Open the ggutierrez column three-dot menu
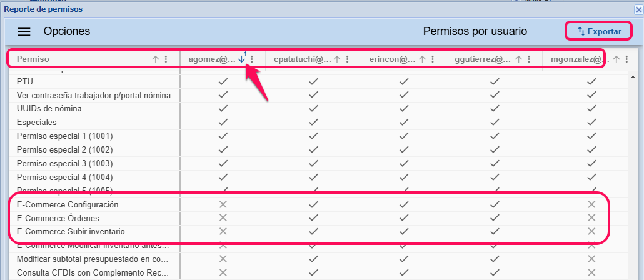 [528, 59]
